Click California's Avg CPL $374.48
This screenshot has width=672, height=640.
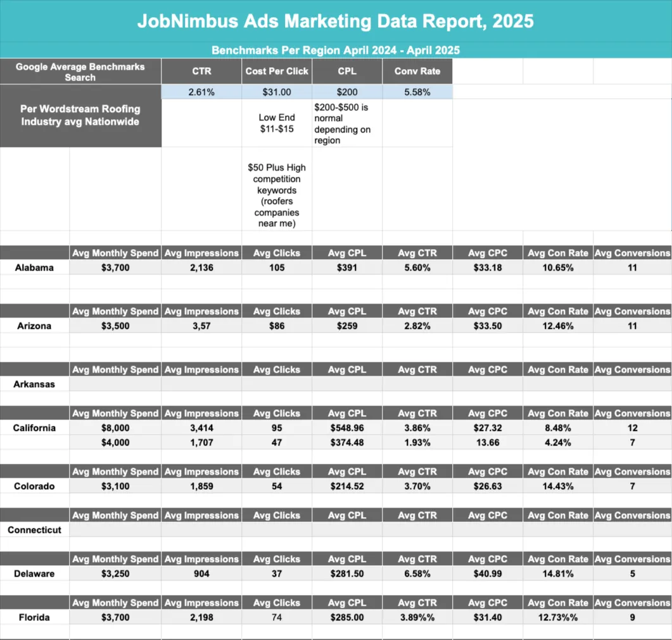[347, 442]
